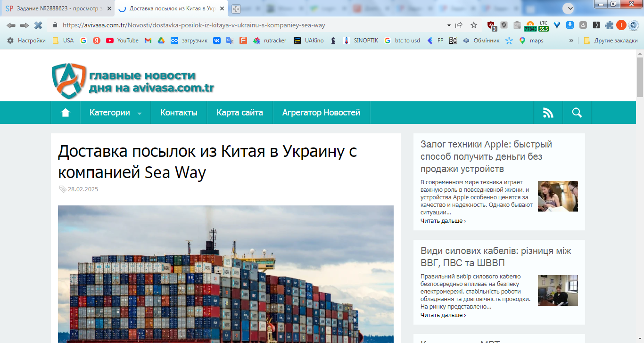Open the UAKino bookmark
Screen dimensions: 644x343
pyautogui.click(x=308, y=41)
